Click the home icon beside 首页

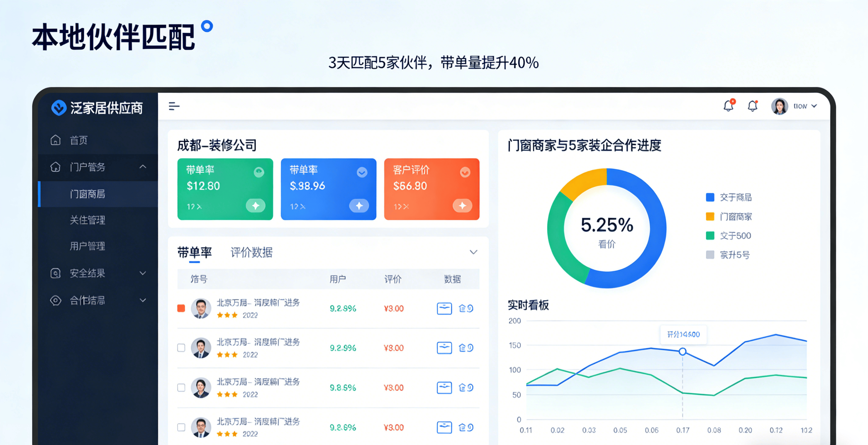[x=56, y=140]
